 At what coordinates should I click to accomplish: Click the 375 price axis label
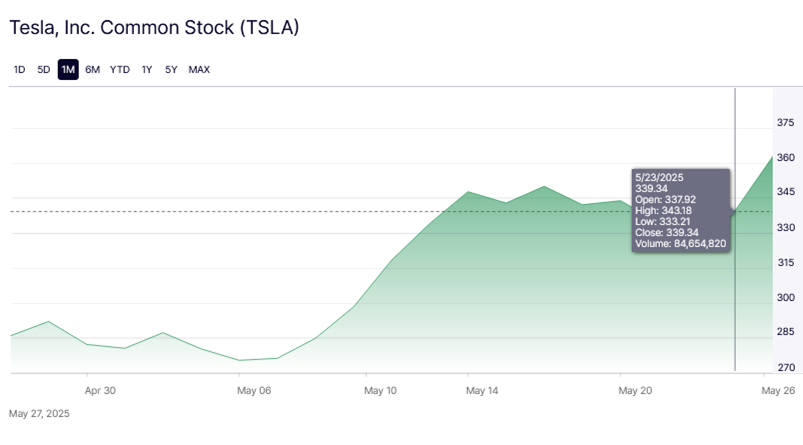(x=785, y=122)
